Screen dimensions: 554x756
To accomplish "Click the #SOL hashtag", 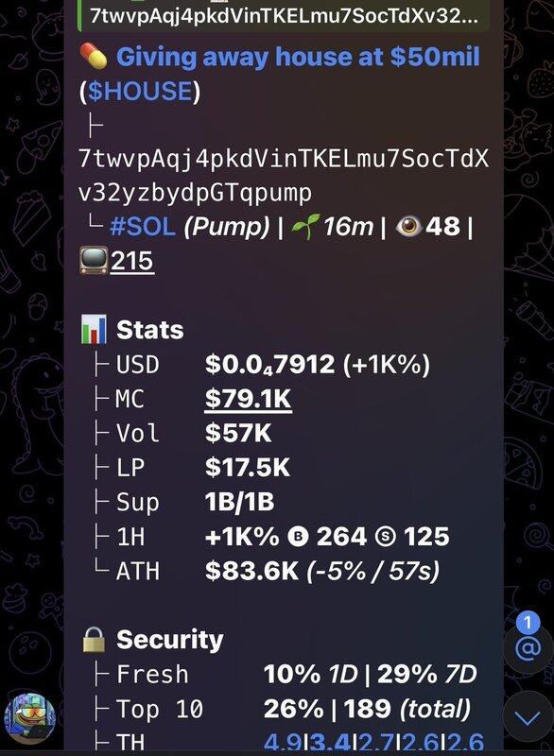I will [142, 226].
